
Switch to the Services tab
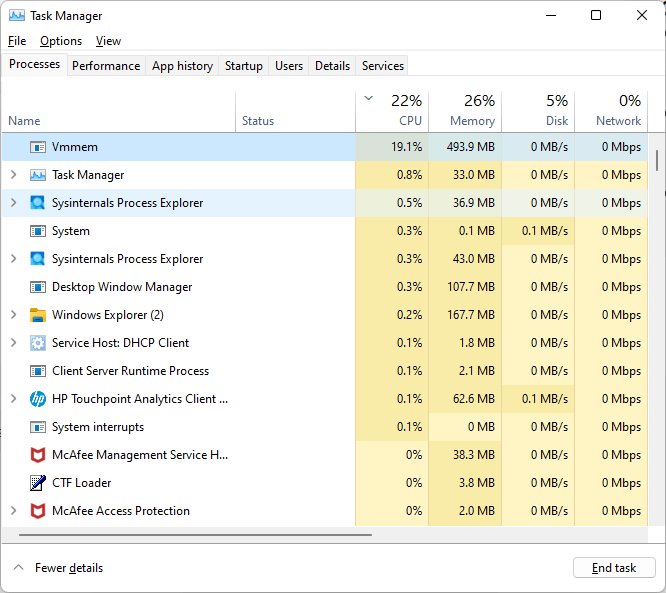(382, 66)
